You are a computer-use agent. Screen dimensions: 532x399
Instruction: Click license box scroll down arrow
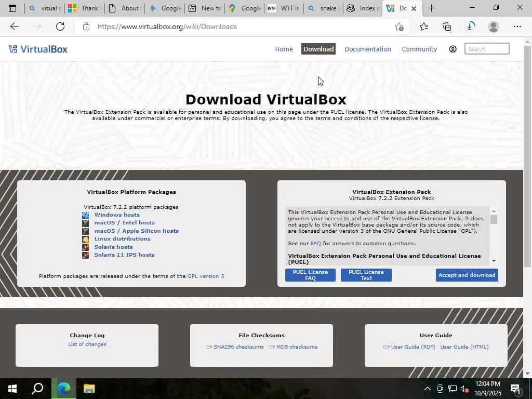(494, 261)
